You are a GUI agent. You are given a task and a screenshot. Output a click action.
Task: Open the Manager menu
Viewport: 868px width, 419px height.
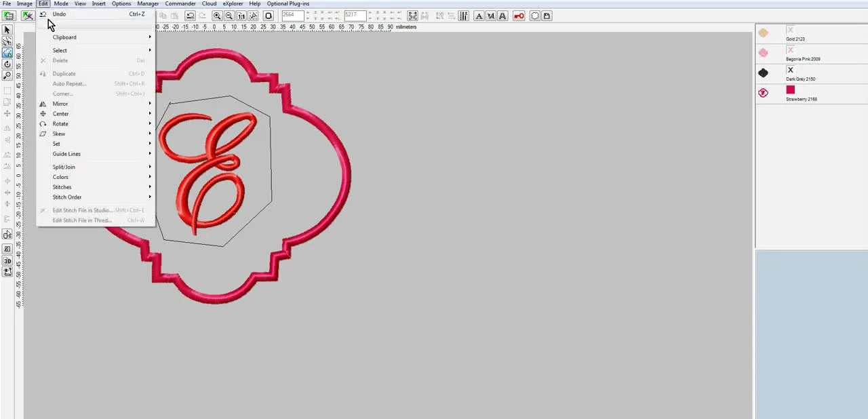pos(148,3)
